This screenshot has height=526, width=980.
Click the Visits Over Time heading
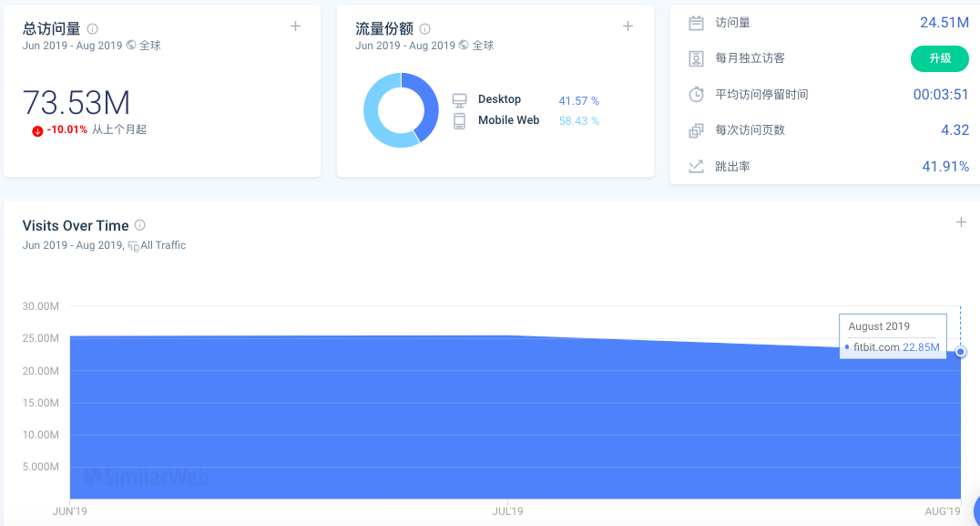pyautogui.click(x=76, y=226)
